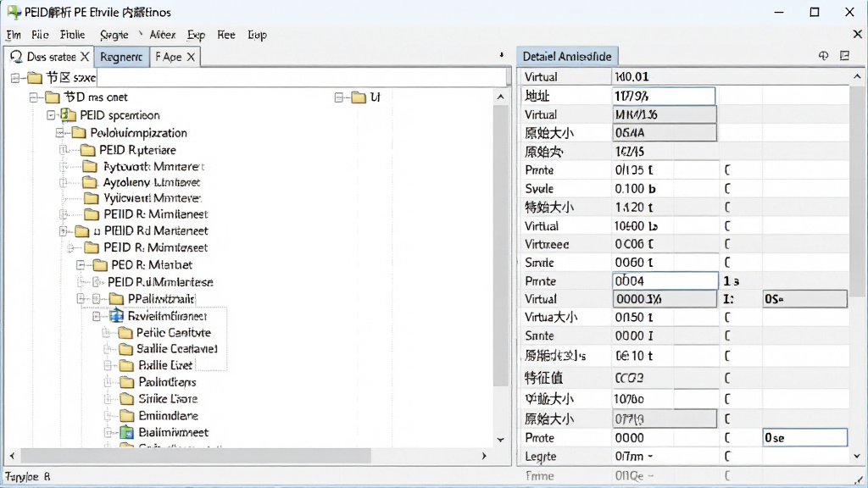Click the green-marked folder icon of "PEID spcemtieon"
This screenshot has width=868, height=488.
(69, 115)
